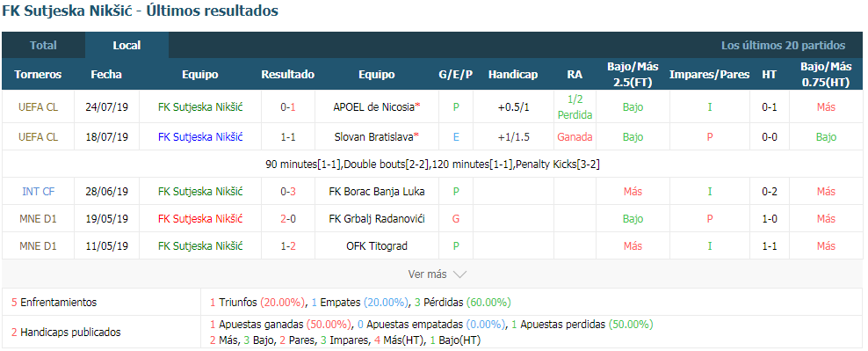
Task: Open the 1-1 result versus Slovan Bratislava
Action: pyautogui.click(x=288, y=137)
